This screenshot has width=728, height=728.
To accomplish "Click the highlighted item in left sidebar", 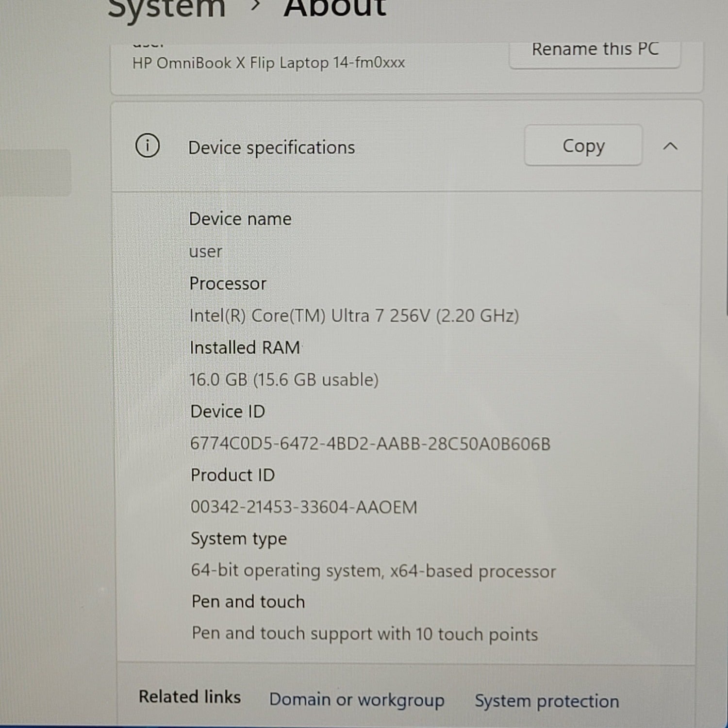I will click(x=35, y=173).
